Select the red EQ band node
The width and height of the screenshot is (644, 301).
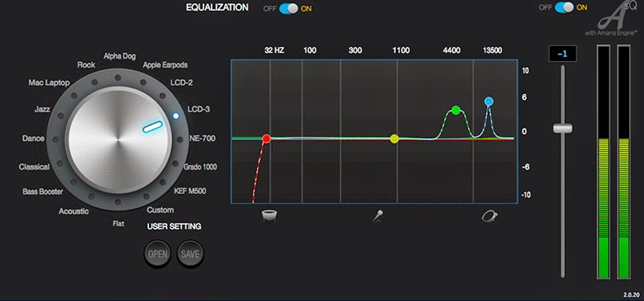266,139
